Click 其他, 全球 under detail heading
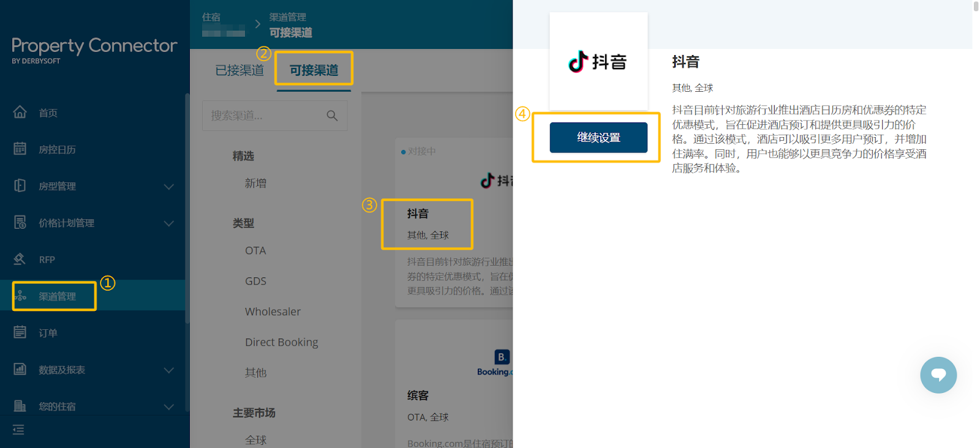The image size is (980, 448). 692,88
